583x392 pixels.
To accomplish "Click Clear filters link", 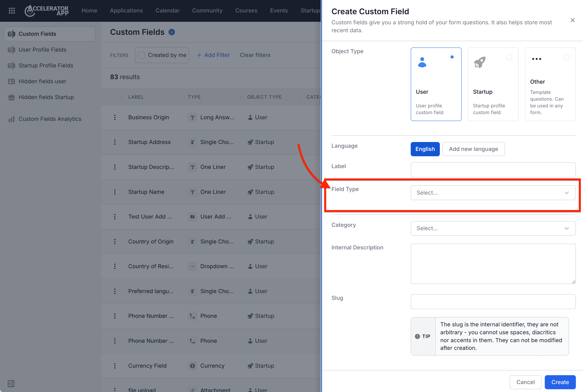I will click(x=255, y=55).
